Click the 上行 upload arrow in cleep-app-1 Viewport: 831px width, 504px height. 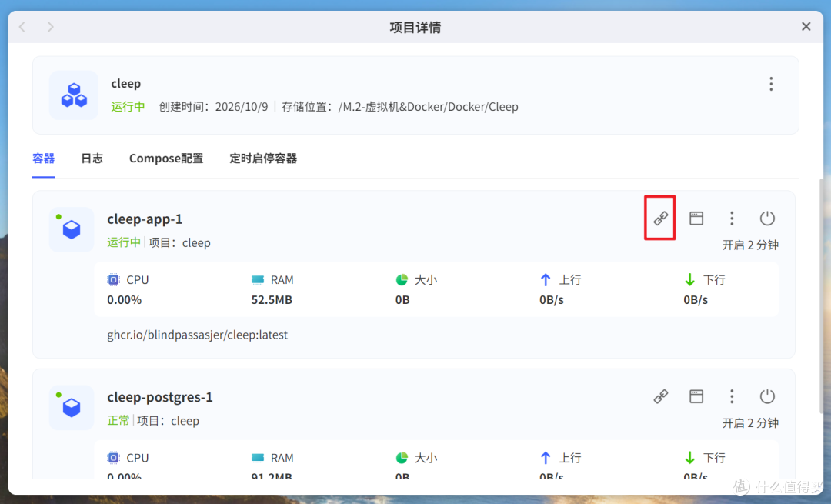click(546, 280)
